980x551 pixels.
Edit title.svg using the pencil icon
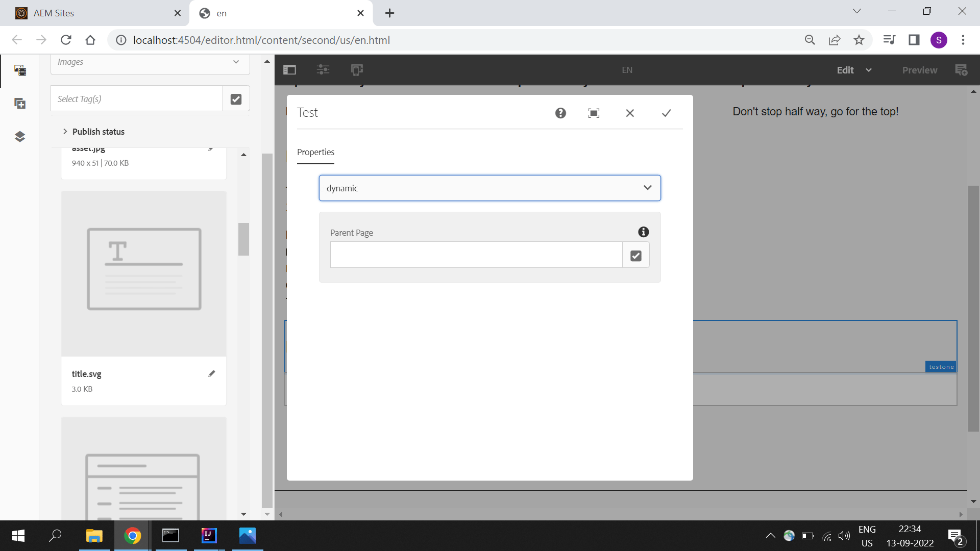tap(212, 373)
